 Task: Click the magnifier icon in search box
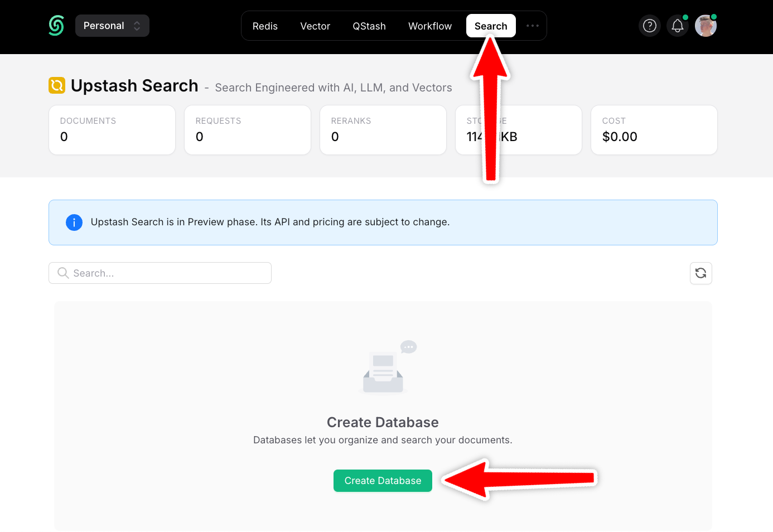(x=64, y=273)
